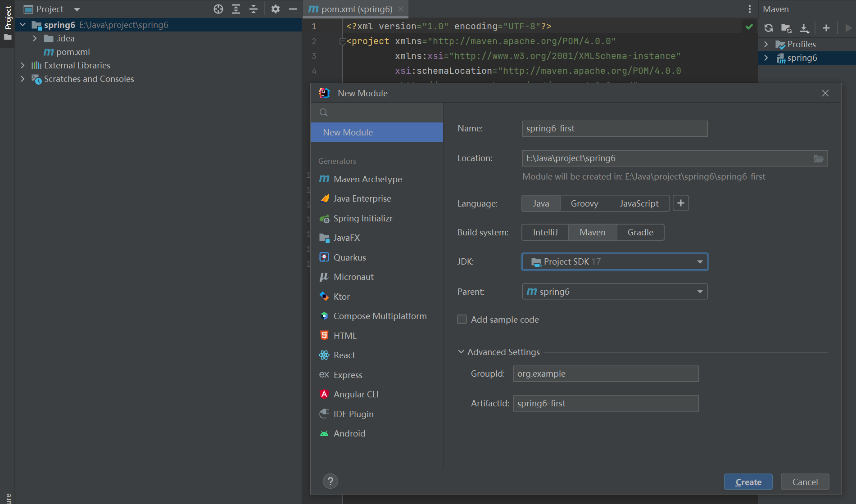856x504 pixels.
Task: Close pom.xml editor tab
Action: click(400, 9)
